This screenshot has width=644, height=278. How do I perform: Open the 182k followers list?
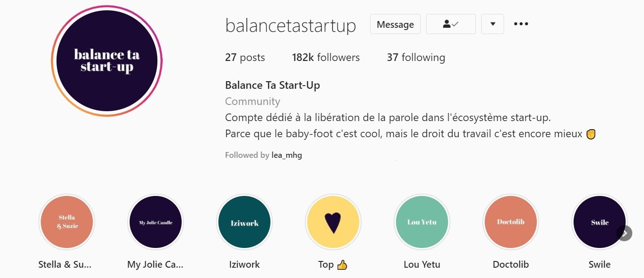coord(326,57)
